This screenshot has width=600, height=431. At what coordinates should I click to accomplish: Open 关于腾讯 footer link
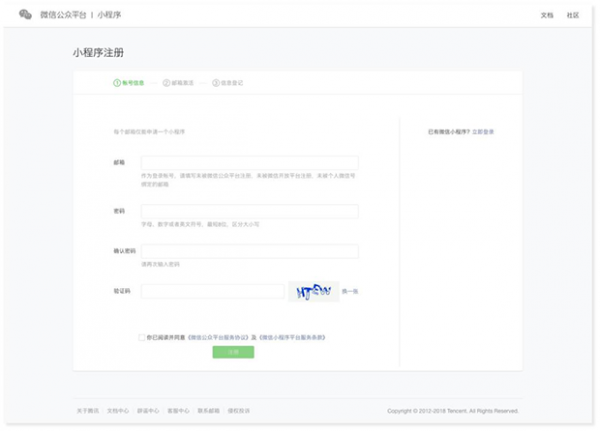point(88,411)
